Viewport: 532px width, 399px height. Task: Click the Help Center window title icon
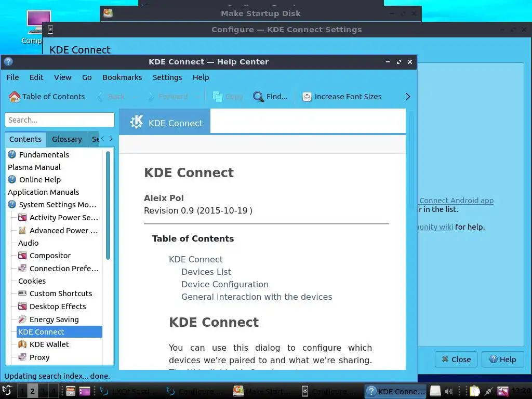pyautogui.click(x=8, y=62)
